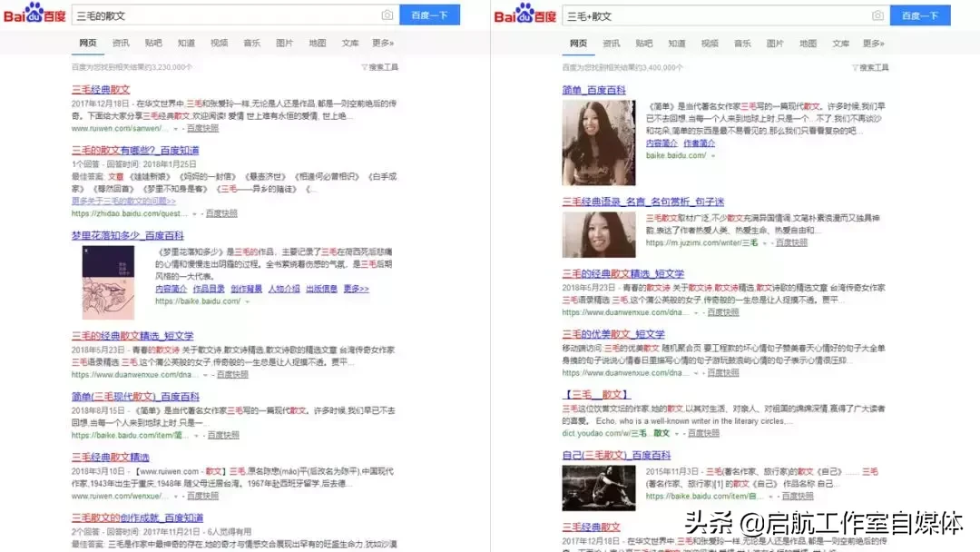
Task: Expand the 更多» navigation menu on the right
Action: coord(873,42)
